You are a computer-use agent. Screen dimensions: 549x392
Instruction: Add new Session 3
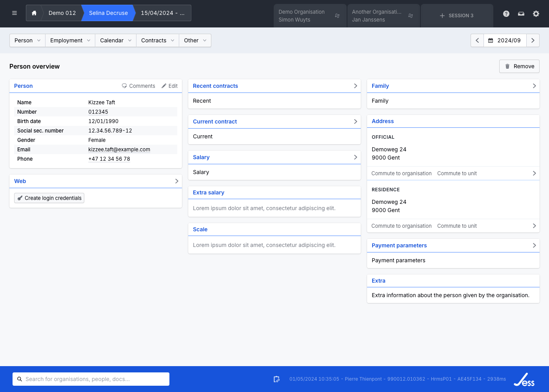(457, 16)
